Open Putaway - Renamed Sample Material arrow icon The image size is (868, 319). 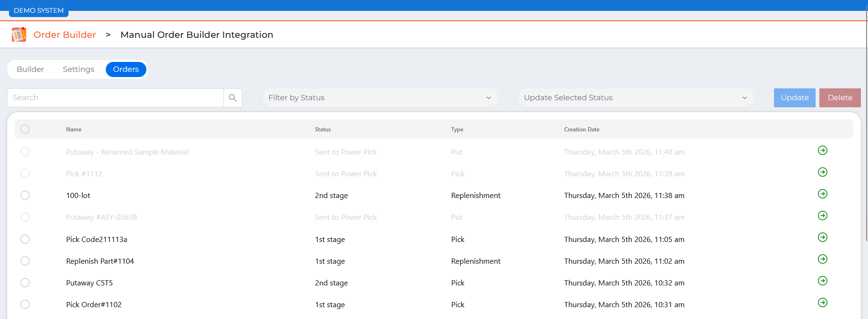point(822,150)
